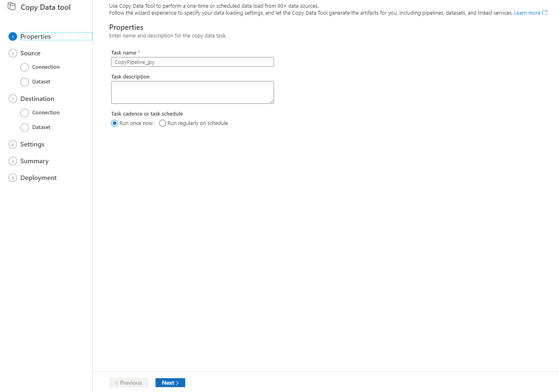Click the Next button

pos(170,383)
